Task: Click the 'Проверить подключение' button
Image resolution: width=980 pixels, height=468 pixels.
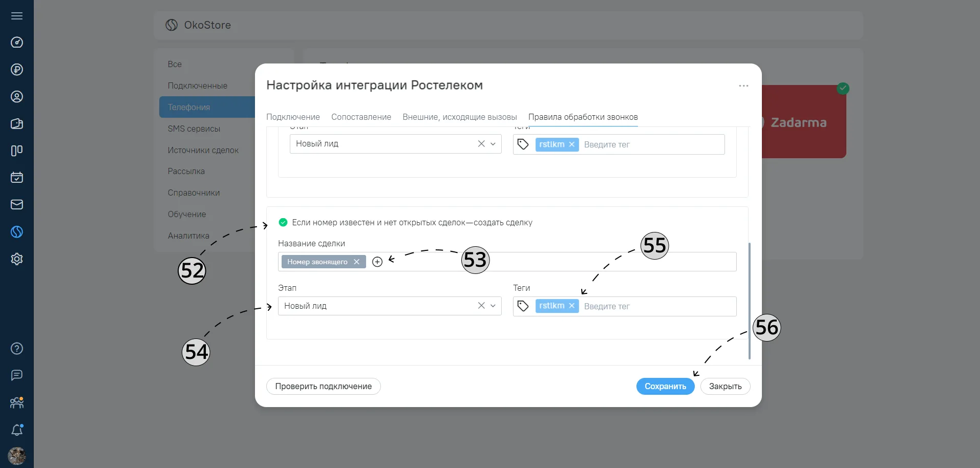Action: pos(324,386)
